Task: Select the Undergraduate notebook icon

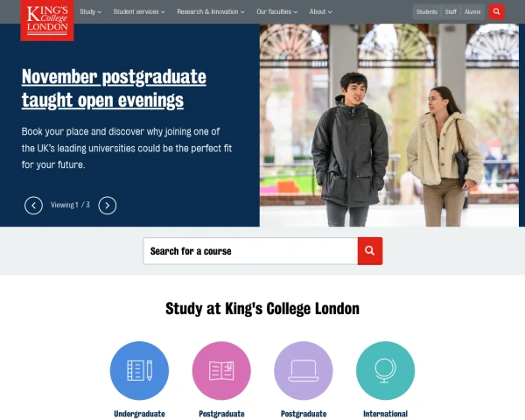Action: (x=139, y=370)
